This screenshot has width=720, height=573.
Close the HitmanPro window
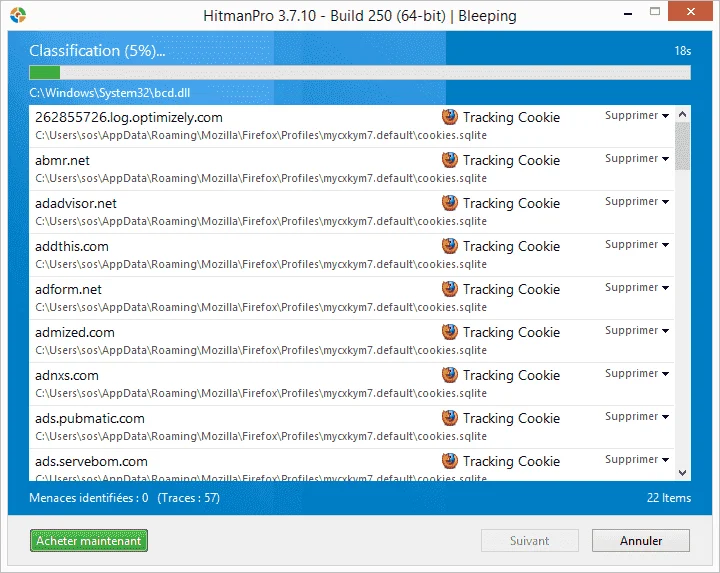pyautogui.click(x=690, y=11)
